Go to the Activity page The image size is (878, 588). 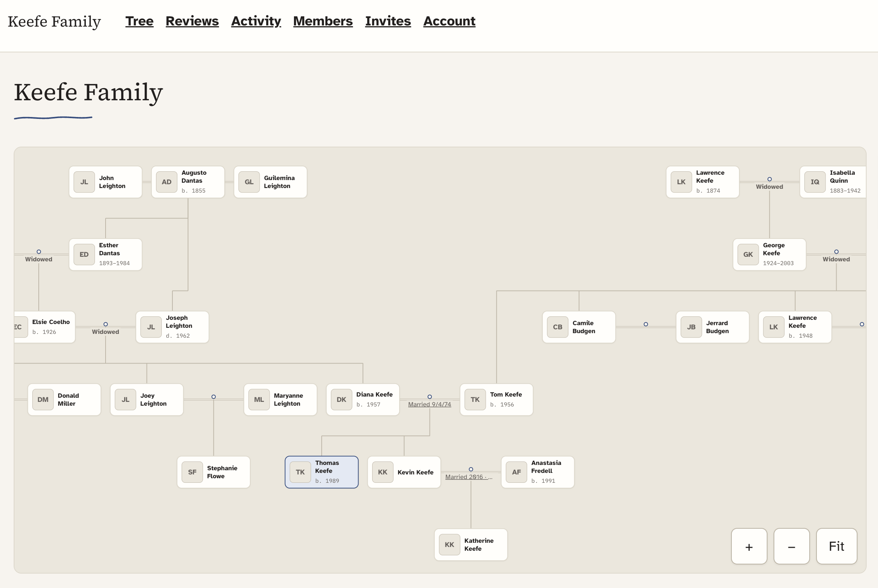coord(256,21)
